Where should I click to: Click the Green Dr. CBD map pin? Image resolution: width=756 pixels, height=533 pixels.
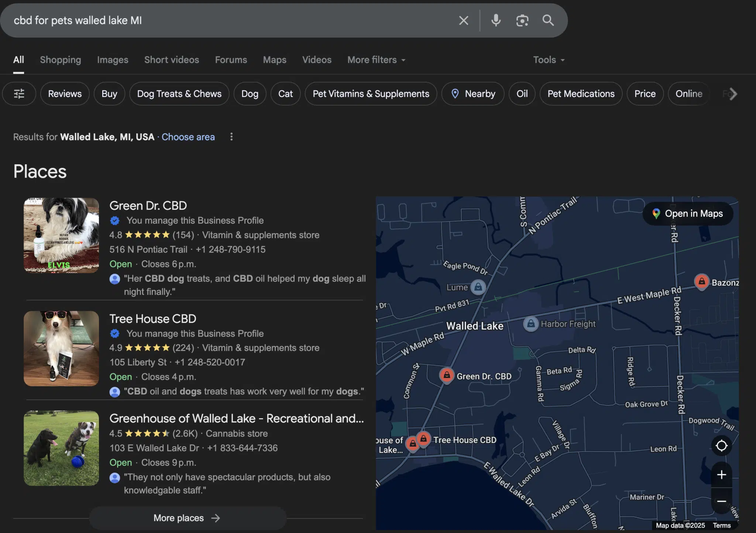tap(447, 375)
